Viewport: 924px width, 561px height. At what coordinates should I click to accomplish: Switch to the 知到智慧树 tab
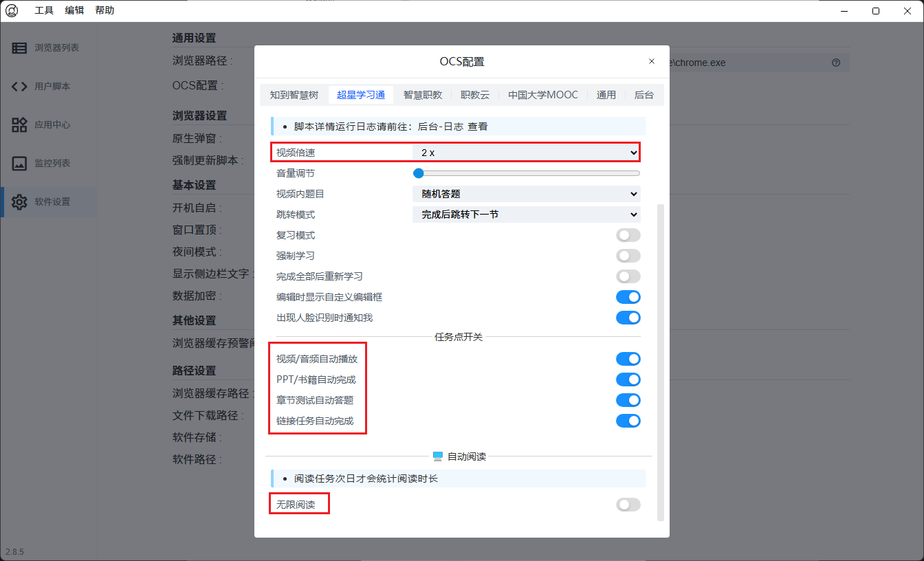tap(294, 96)
